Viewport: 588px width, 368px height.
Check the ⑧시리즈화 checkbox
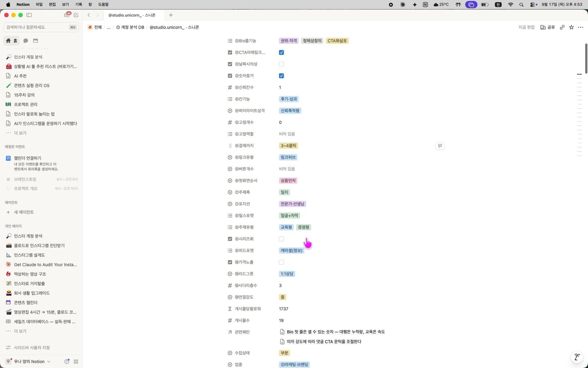[282, 239]
